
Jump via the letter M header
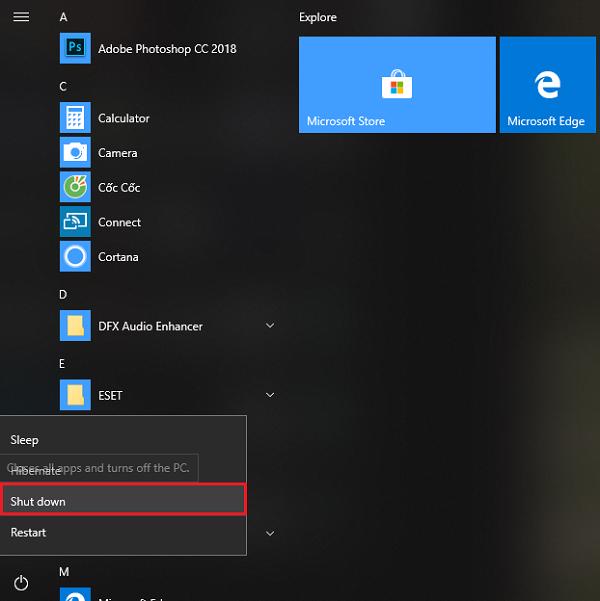point(64,572)
